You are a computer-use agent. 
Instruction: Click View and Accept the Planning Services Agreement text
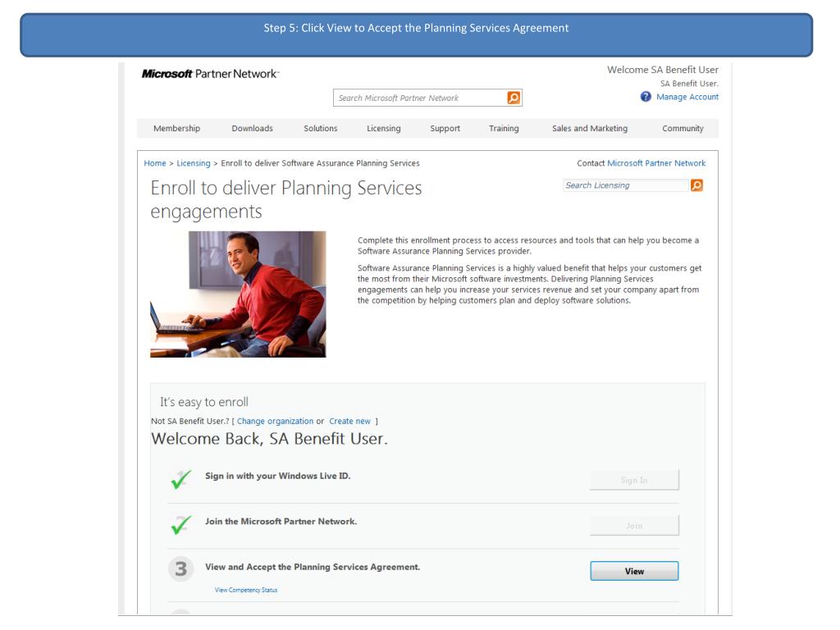coord(313,567)
